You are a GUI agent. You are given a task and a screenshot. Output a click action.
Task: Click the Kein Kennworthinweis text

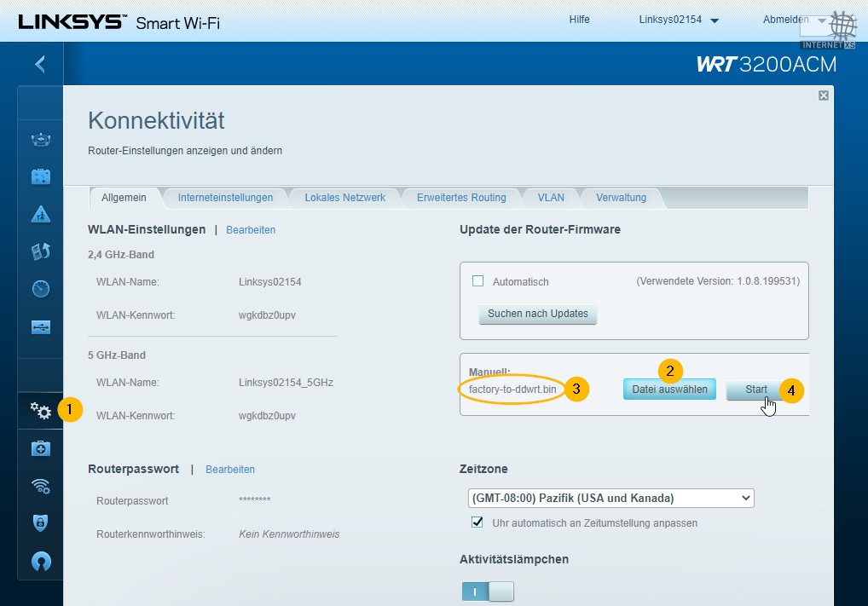coord(289,534)
